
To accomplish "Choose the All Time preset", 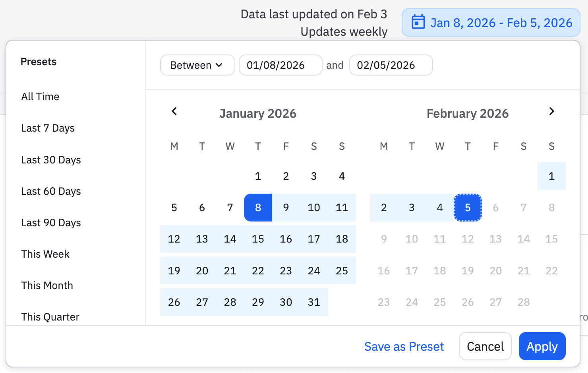I will point(40,97).
